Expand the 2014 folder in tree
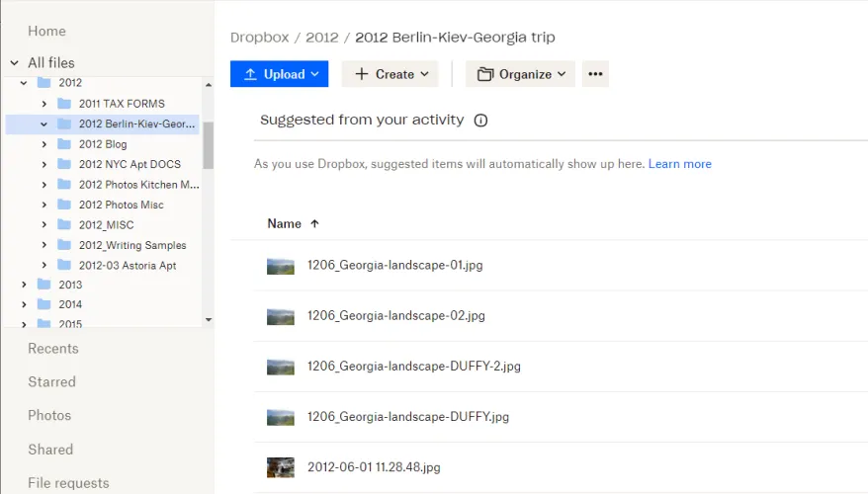 (24, 305)
